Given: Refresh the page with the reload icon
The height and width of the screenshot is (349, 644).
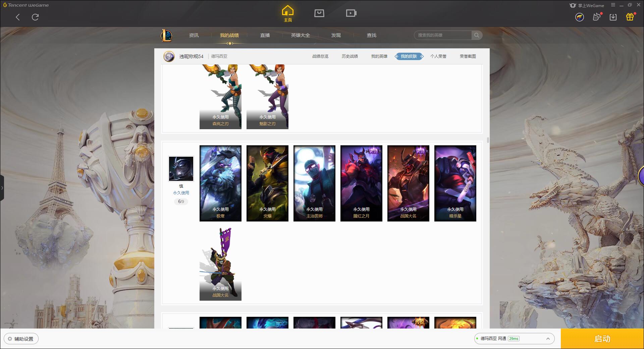Looking at the screenshot, I should click(x=35, y=17).
